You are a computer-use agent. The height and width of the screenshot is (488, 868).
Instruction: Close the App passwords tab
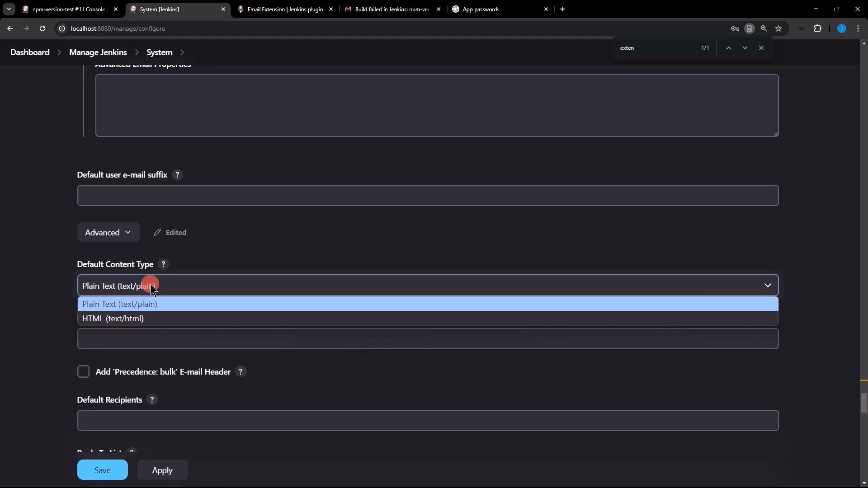point(546,9)
